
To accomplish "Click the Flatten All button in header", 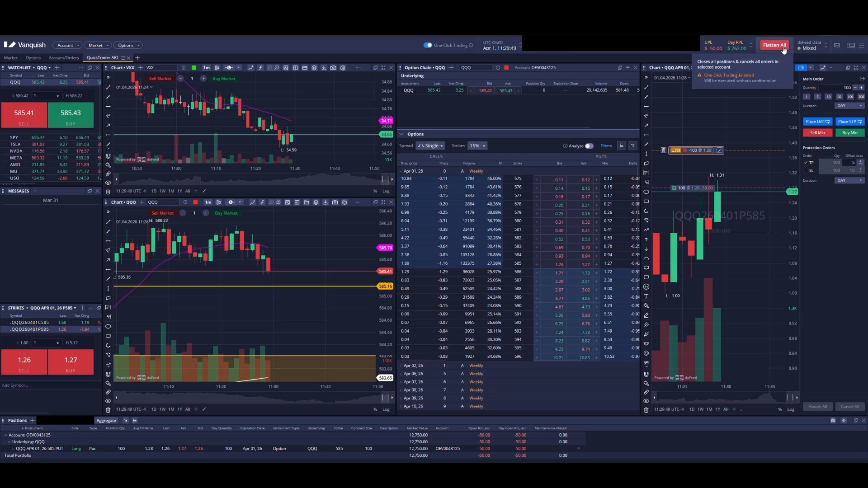I will click(774, 45).
